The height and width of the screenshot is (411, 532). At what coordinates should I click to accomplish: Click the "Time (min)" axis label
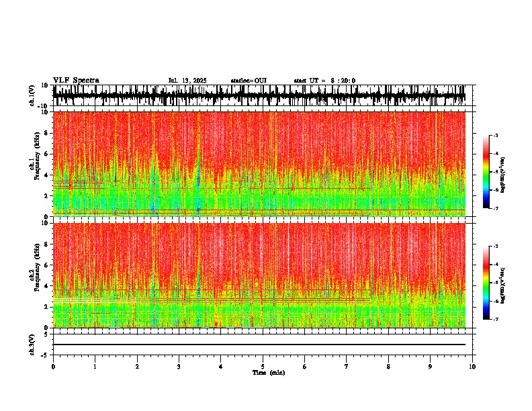269,373
